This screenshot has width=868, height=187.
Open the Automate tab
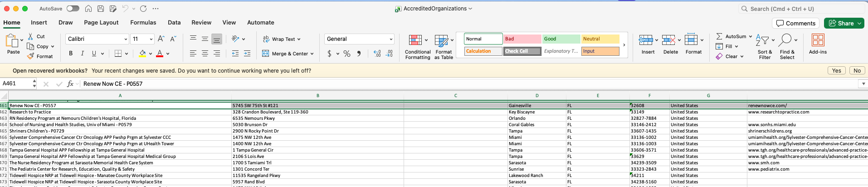(x=261, y=22)
